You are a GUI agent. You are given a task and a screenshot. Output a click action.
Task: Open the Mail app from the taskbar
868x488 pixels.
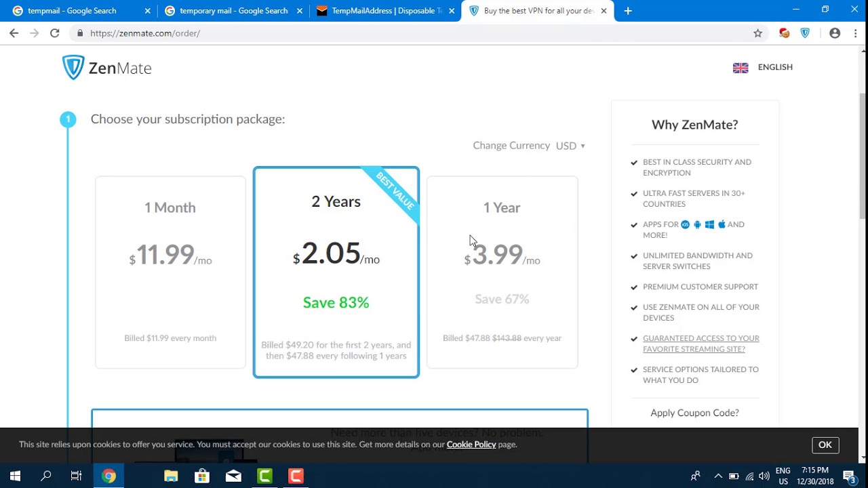[233, 476]
